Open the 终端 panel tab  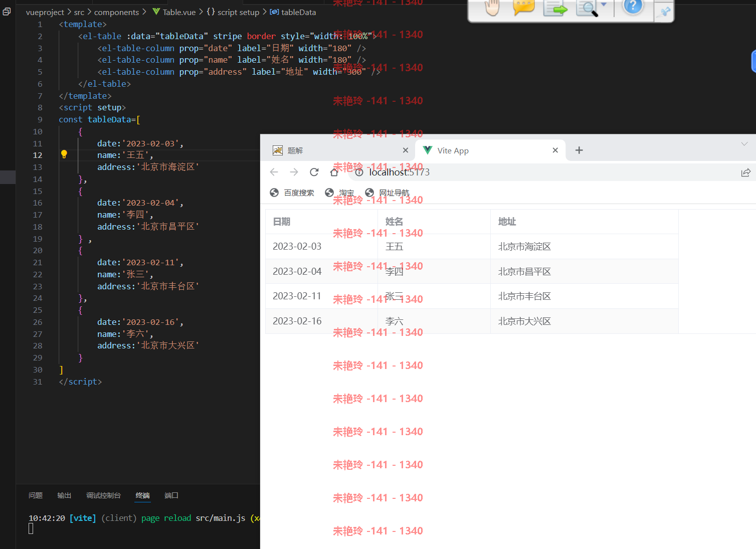(x=143, y=495)
